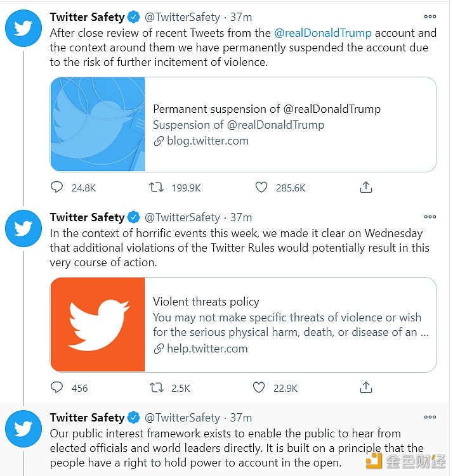The image size is (453, 476).
Task: Reply to the permanent suspension tweet
Action: [57, 188]
